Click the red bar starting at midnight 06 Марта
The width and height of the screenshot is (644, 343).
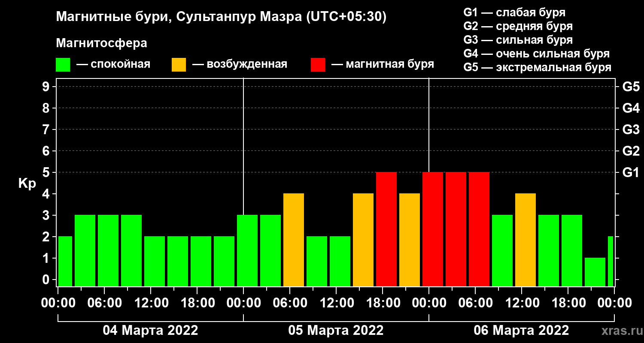tap(433, 229)
